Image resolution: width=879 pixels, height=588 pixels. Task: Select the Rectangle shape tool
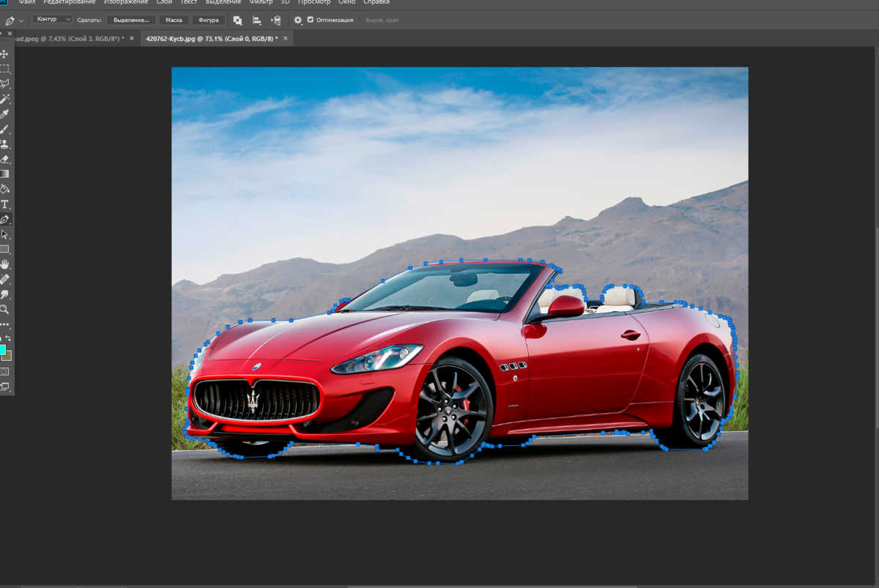tap(4, 250)
